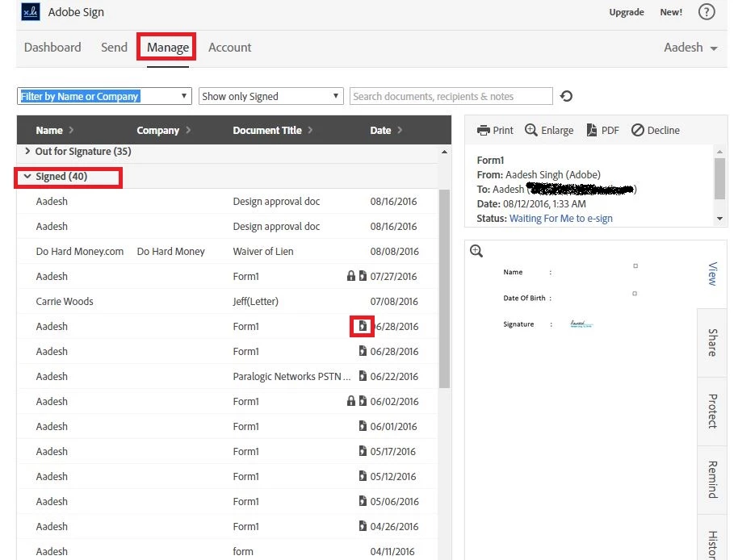Switch to the Dashboard tab
This screenshot has height=560, width=738.
(52, 48)
